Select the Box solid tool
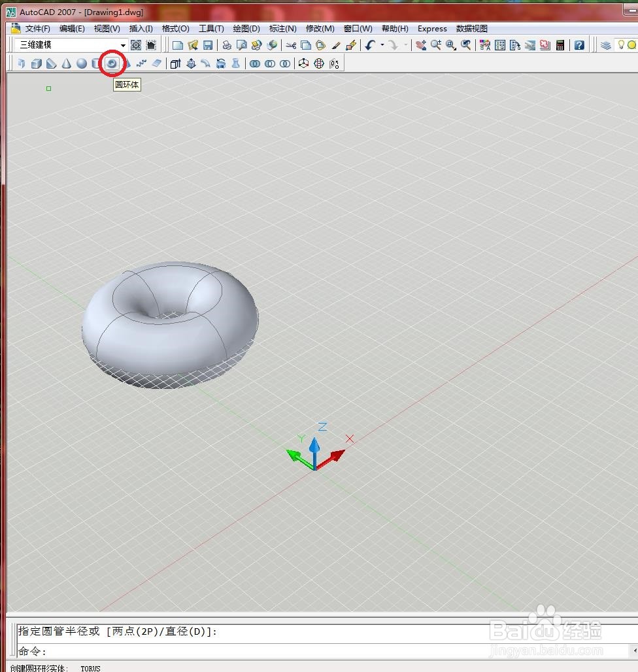The height and width of the screenshot is (672, 638). [x=37, y=64]
